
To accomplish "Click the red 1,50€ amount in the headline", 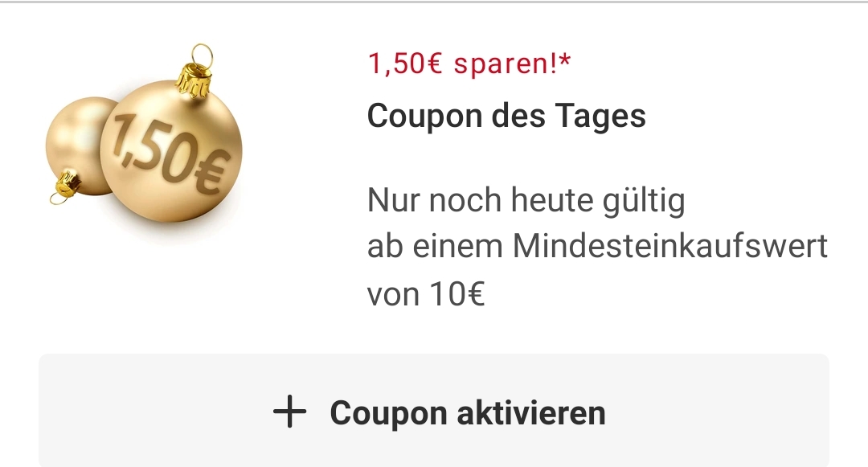I will click(404, 63).
